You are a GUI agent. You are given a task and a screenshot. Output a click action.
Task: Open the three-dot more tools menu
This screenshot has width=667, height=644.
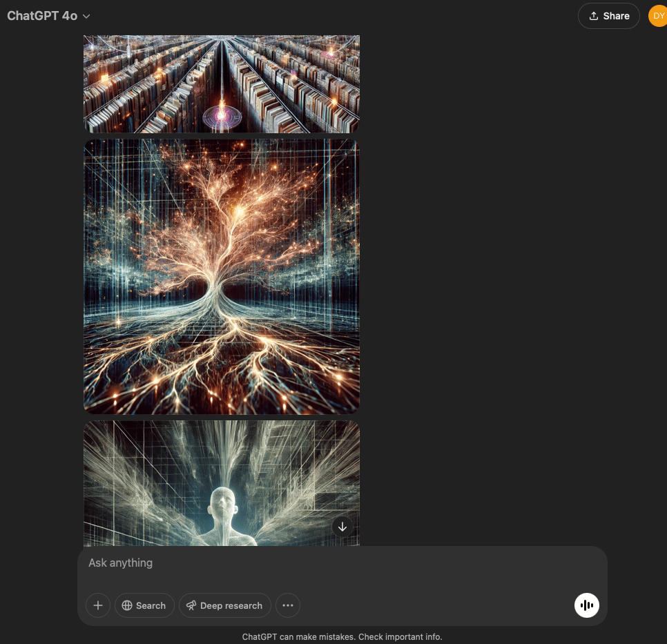288,605
